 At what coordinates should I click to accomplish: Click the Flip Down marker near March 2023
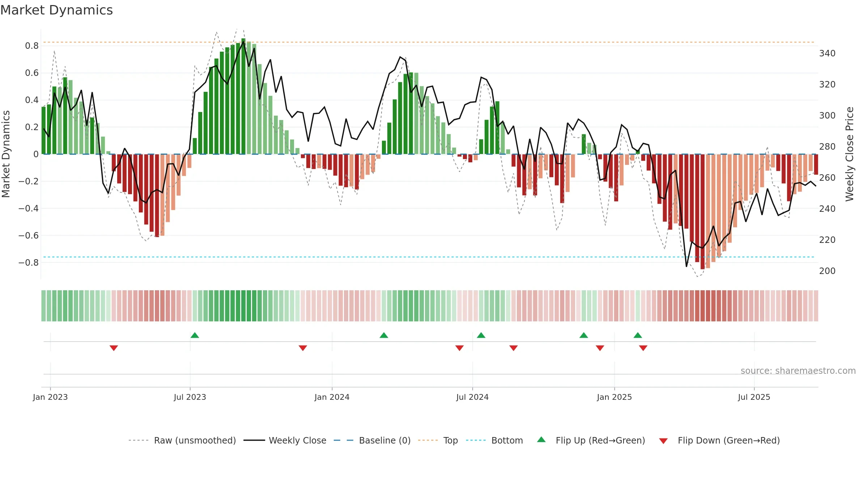[114, 348]
